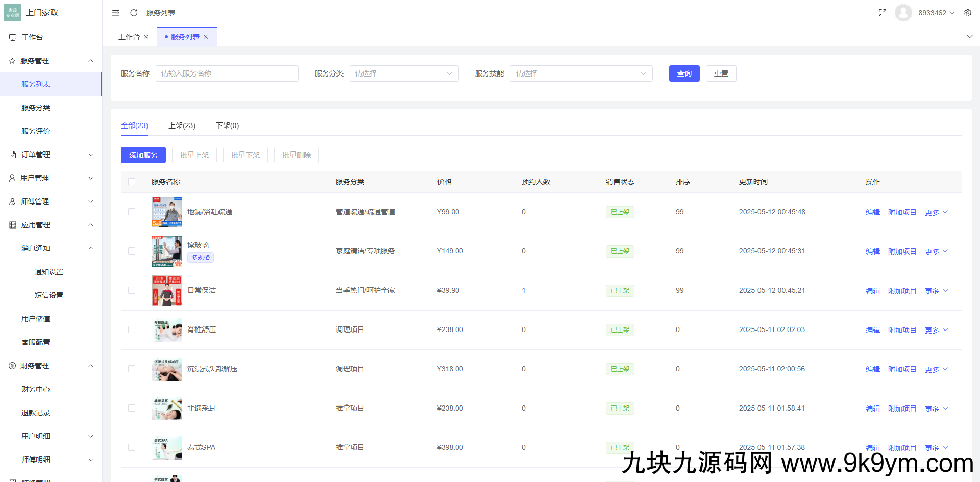This screenshot has width=980, height=482.
Task: Click the 添加服务 add service button
Action: click(x=143, y=155)
